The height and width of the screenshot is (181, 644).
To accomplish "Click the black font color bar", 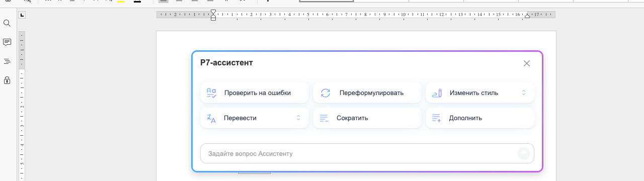I will click(137, 2).
